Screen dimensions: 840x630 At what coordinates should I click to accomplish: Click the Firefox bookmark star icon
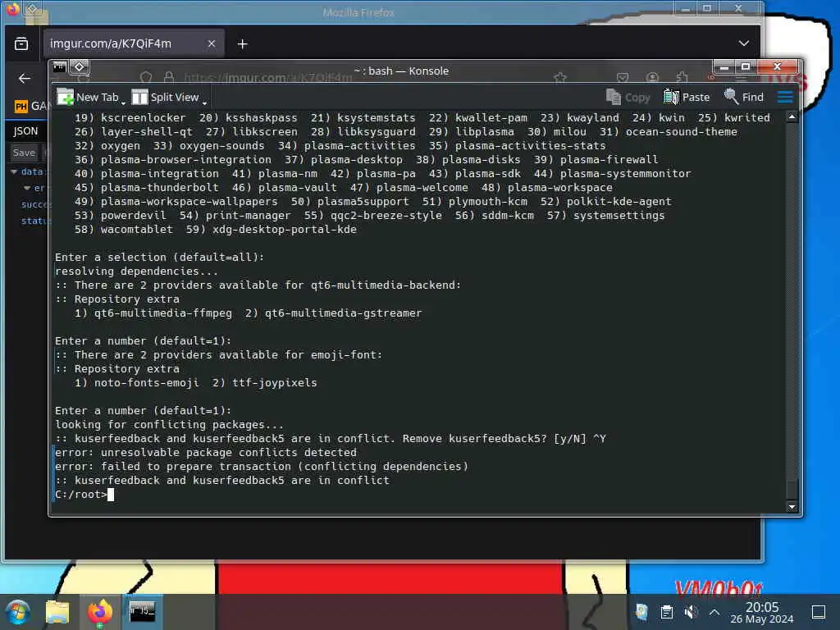tap(560, 78)
